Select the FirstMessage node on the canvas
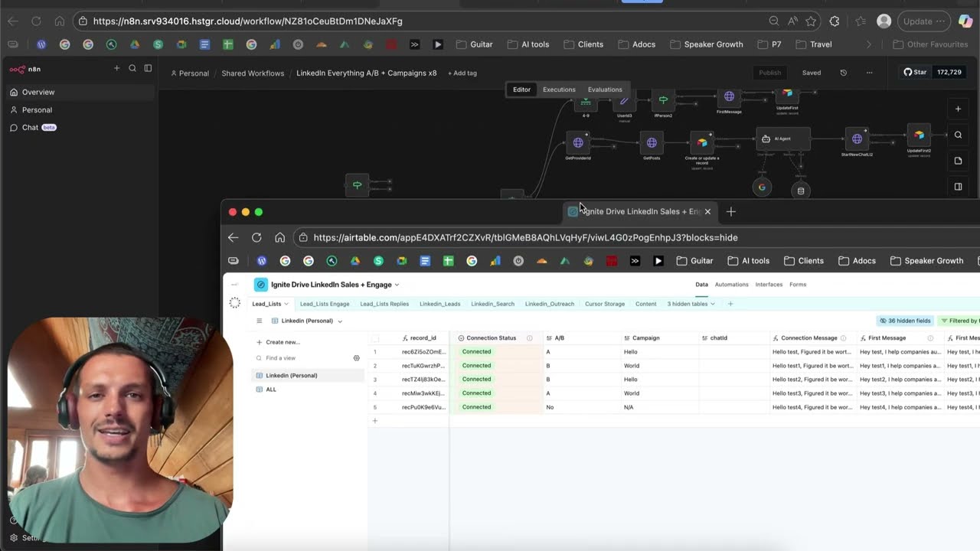 [x=729, y=97]
